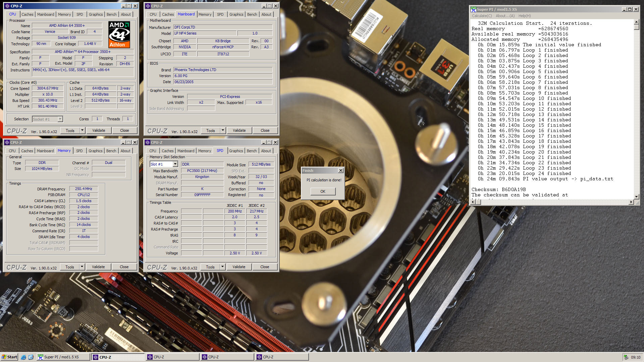
Task: Click the Core Speed value 3004.67 MHz
Action: point(48,88)
